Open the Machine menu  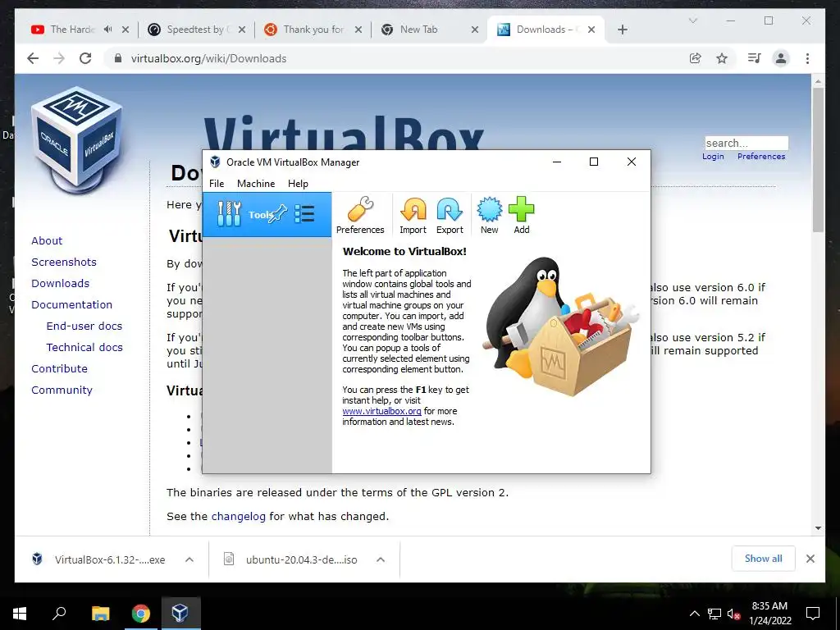(256, 183)
